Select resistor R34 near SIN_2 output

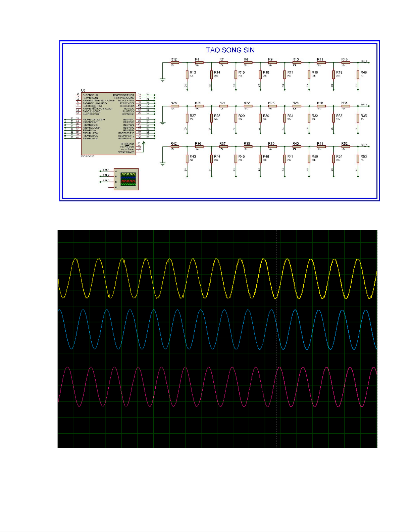[345, 106]
